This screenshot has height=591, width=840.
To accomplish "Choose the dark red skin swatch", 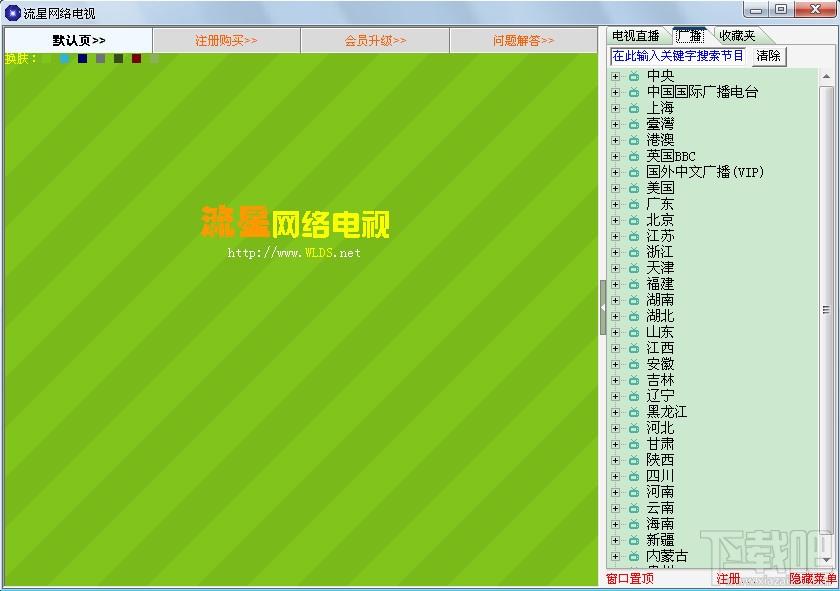I will tap(137, 58).
